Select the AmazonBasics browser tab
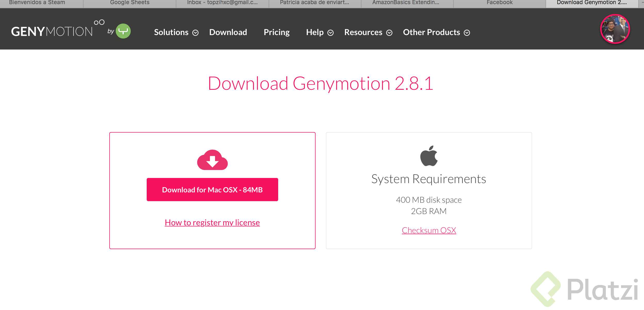 [x=406, y=3]
